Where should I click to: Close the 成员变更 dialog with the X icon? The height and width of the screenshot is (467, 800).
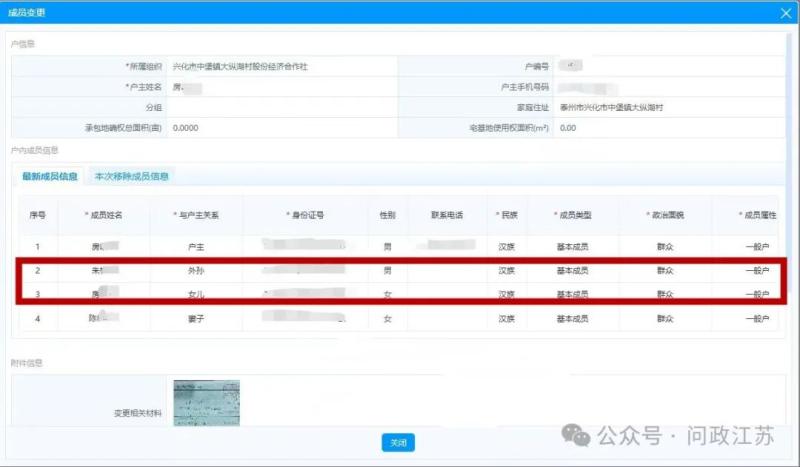785,13
